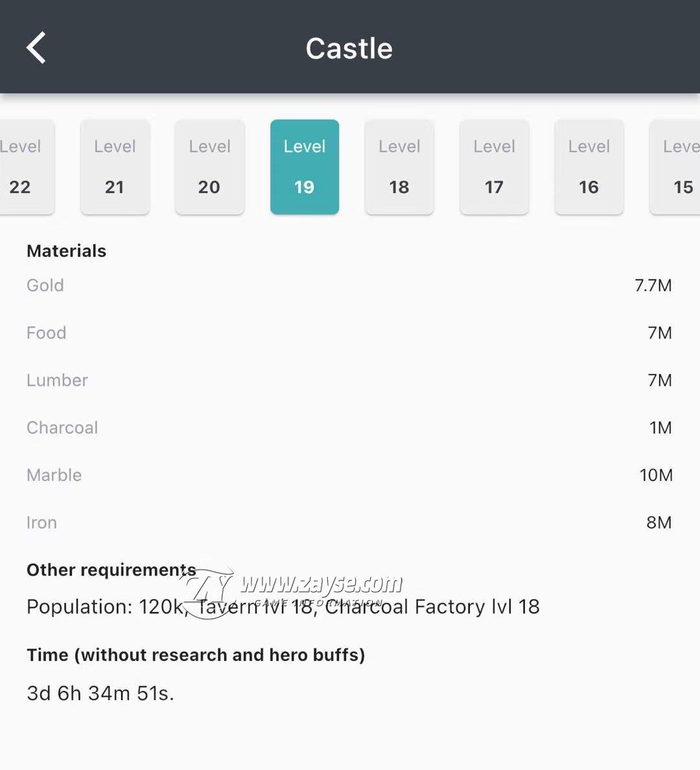This screenshot has height=770, width=700.
Task: Switch to Level 16 tab
Action: [x=589, y=167]
